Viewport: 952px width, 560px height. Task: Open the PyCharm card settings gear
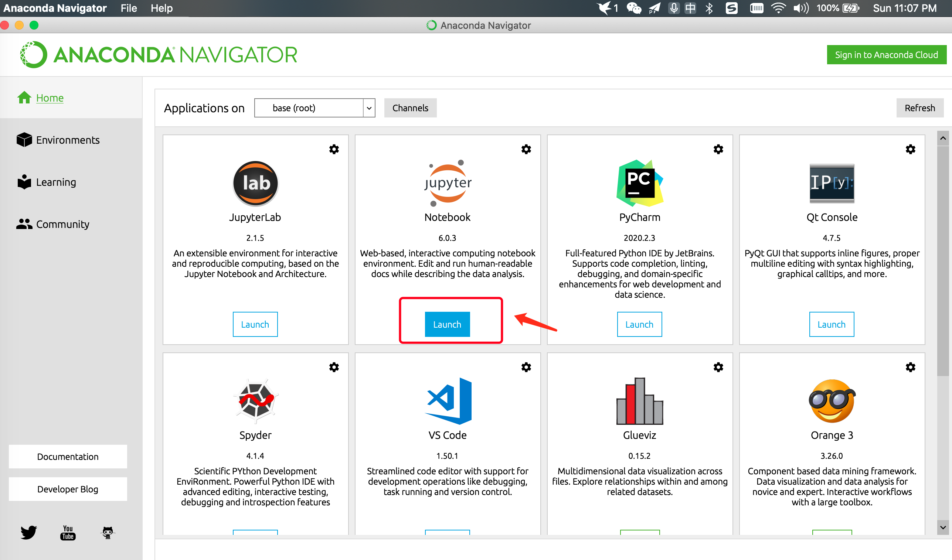[x=718, y=149]
